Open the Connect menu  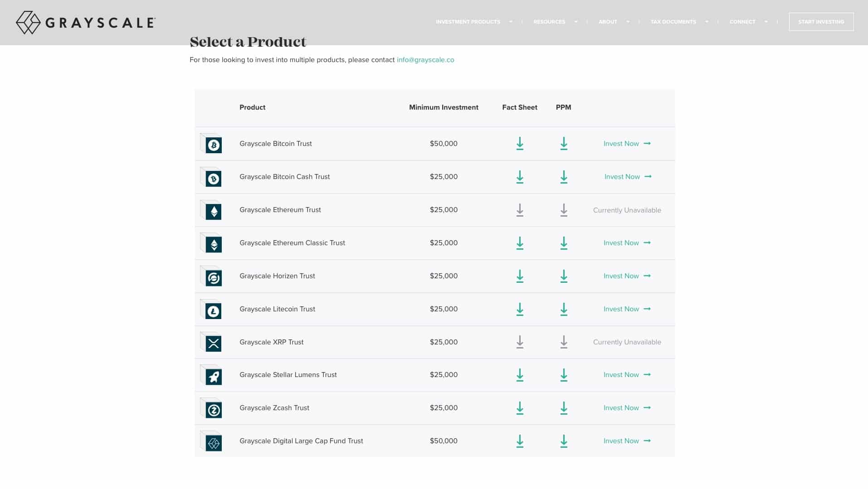[748, 22]
